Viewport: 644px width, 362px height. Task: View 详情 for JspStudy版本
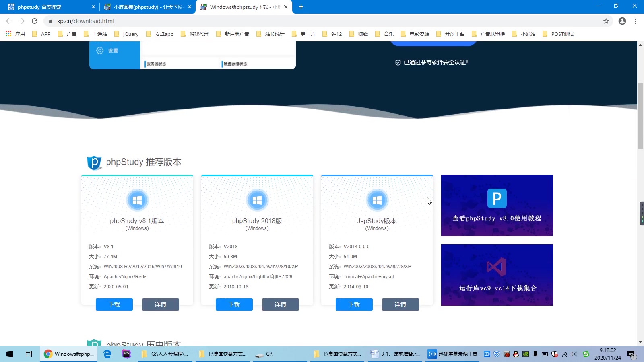click(x=400, y=304)
